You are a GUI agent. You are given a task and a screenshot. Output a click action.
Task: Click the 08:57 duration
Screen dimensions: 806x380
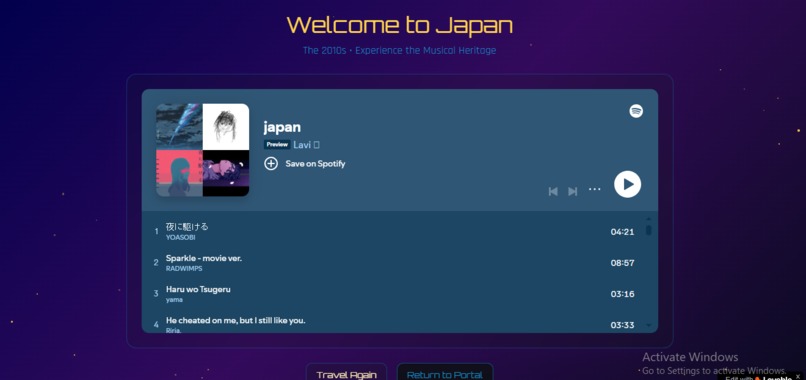[622, 263]
